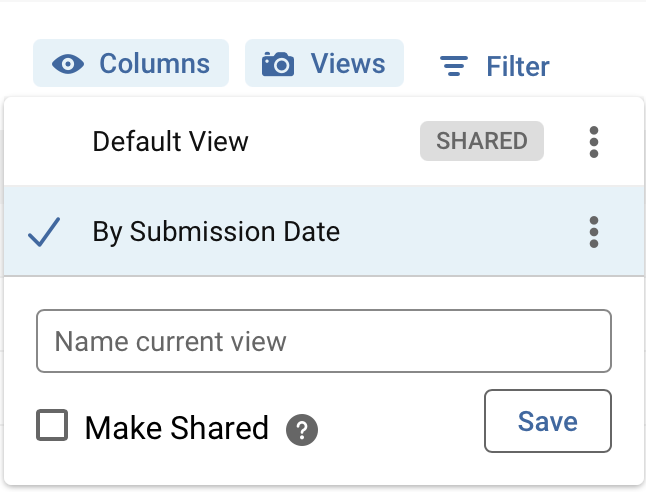This screenshot has width=646, height=492.
Task: Open the Filter options
Action: point(495,67)
